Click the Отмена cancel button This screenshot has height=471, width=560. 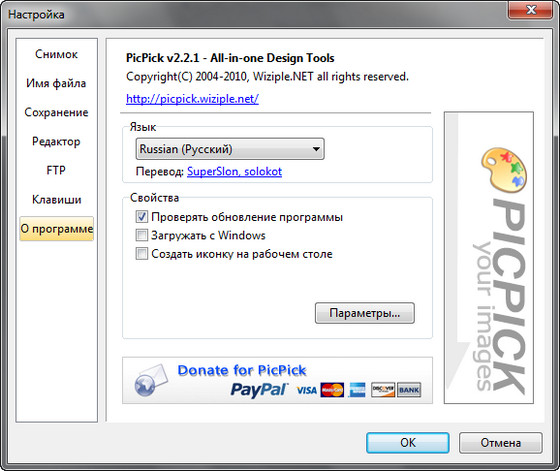[x=500, y=443]
